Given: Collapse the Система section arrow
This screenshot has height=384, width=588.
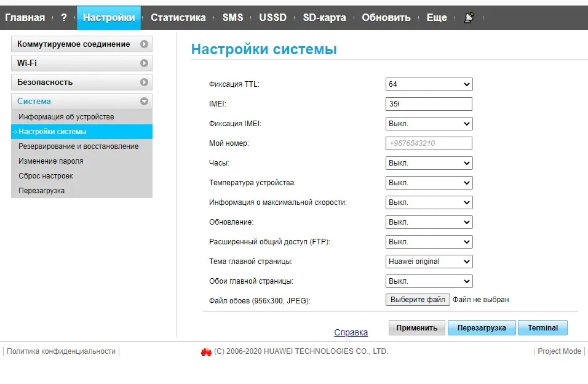Looking at the screenshot, I should (x=144, y=102).
